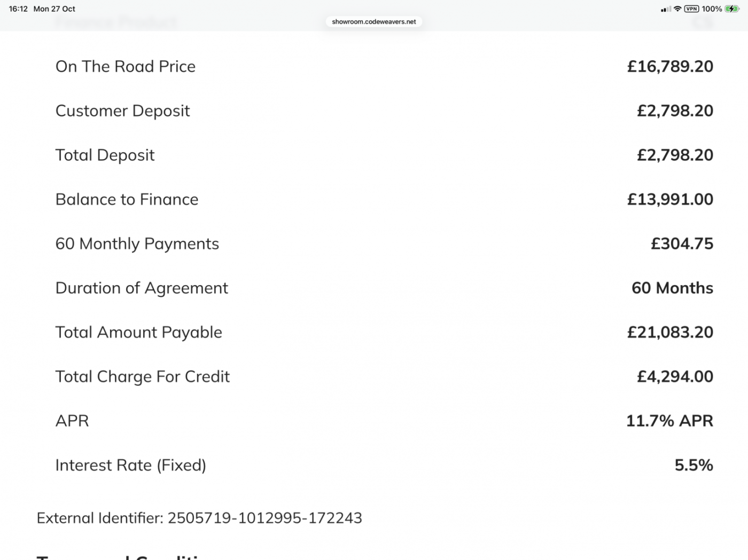Tap the 16:12 clock in status bar

pyautogui.click(x=18, y=9)
